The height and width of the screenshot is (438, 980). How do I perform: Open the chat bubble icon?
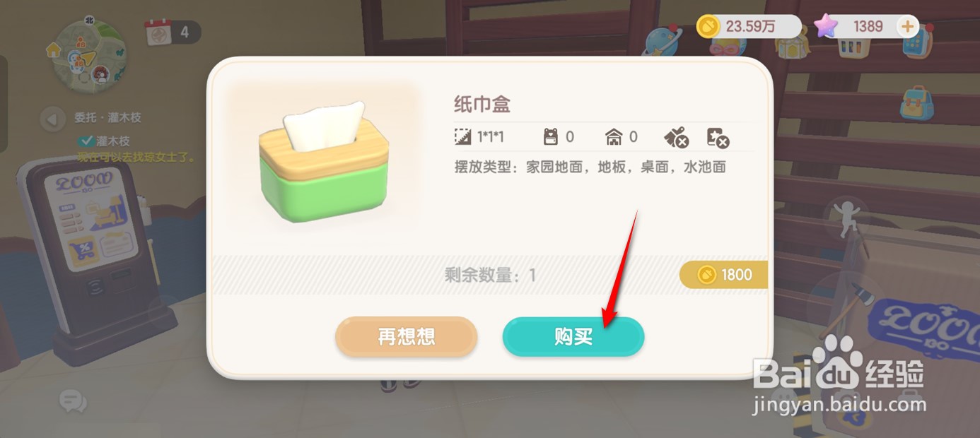(x=73, y=401)
